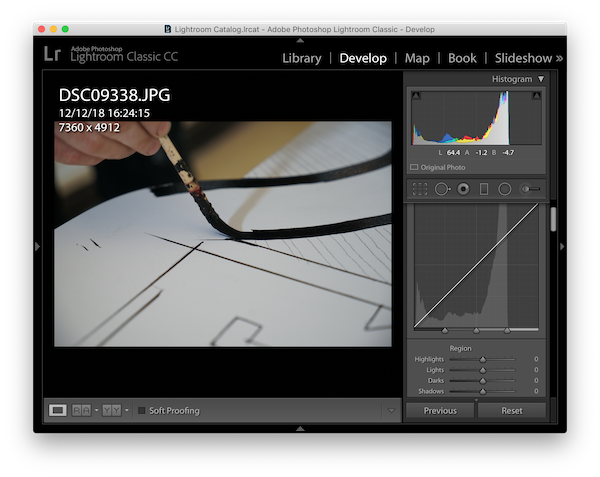Image resolution: width=600 pixels, height=477 pixels.
Task: Toggle highlight clipping indicator in histogram
Action: point(537,95)
